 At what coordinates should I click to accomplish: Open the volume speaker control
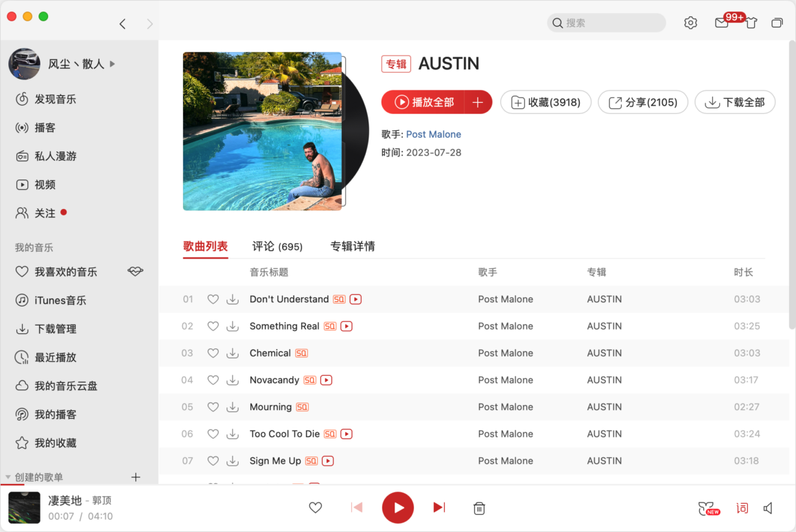[x=768, y=508]
